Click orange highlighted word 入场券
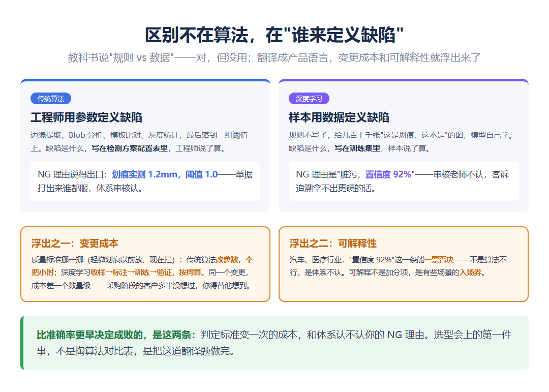This screenshot has width=549, height=392. (471, 273)
